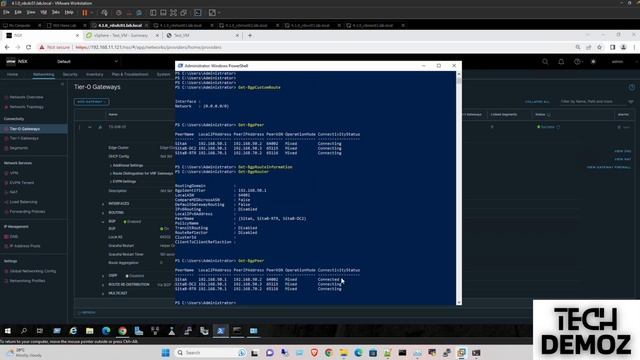Collapse the BGP section

103,222
